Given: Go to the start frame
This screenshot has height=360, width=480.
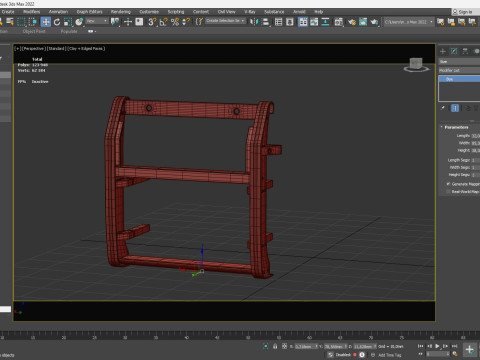Looking at the screenshot, I should pyautogui.click(x=421, y=346).
